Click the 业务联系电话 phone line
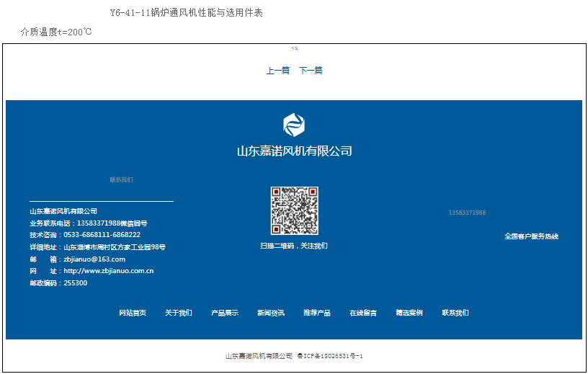Viewport: 588px width, 374px height. click(89, 223)
